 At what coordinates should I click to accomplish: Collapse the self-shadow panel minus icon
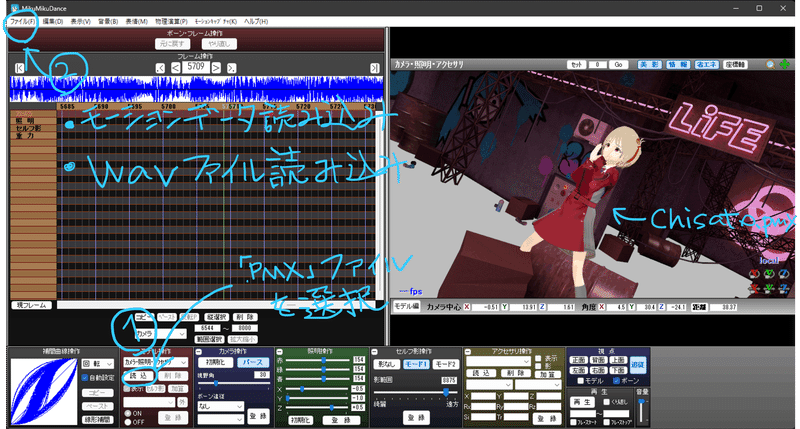[374, 352]
